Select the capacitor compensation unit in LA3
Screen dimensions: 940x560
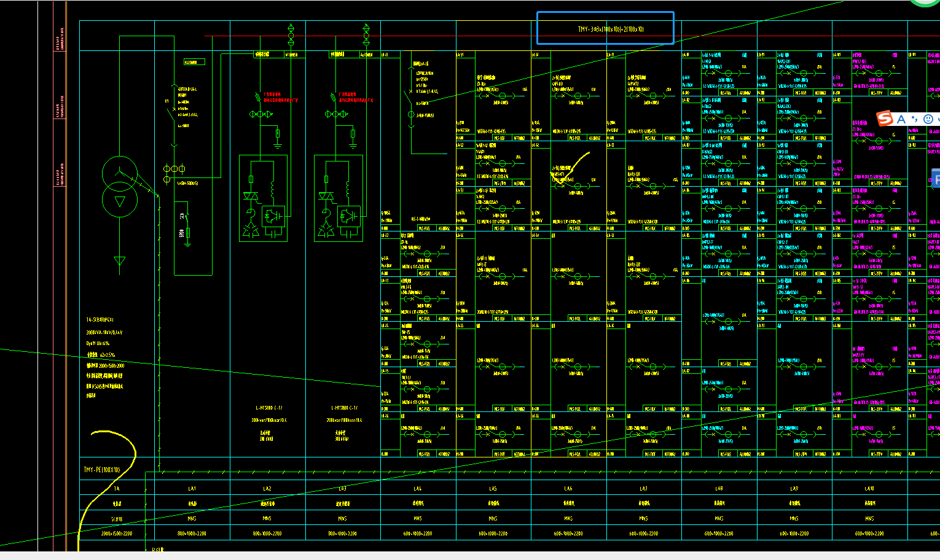point(338,198)
